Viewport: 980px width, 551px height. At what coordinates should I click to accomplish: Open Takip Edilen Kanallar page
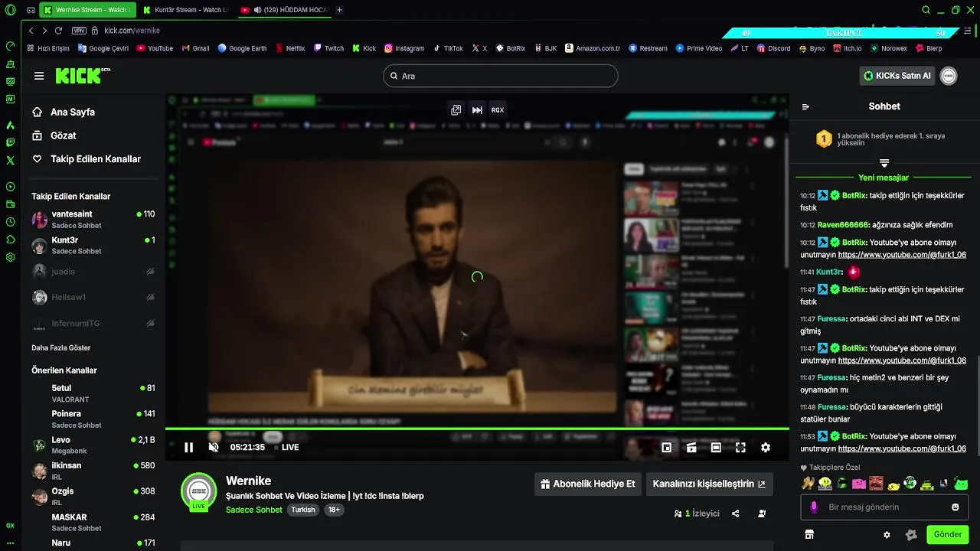(87, 159)
